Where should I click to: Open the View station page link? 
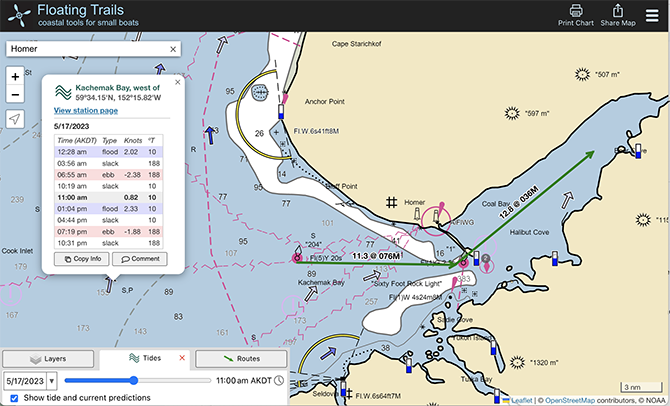(86, 110)
